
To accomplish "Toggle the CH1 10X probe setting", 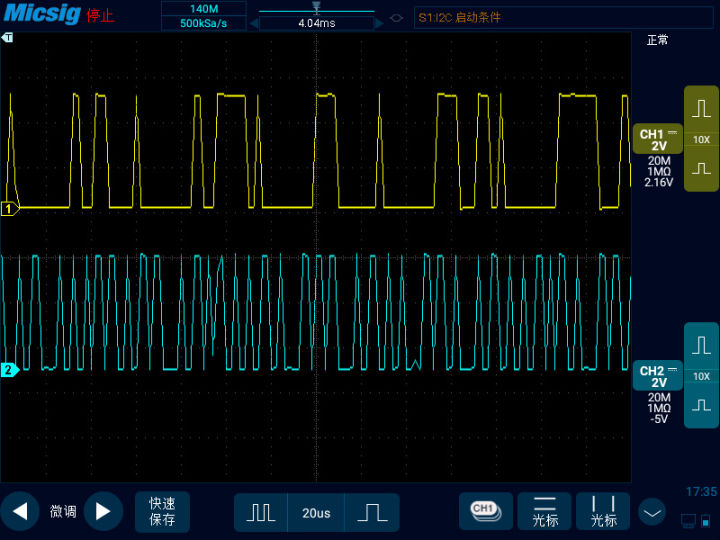I will tap(701, 140).
